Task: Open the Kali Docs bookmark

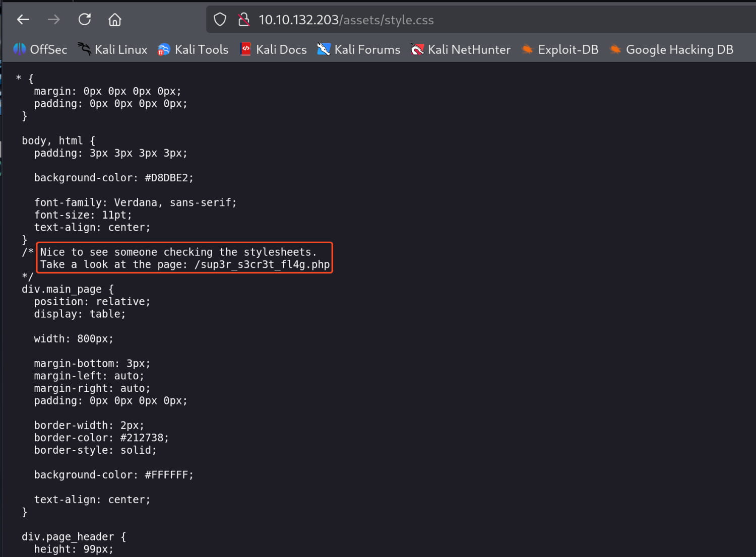Action: tap(274, 49)
